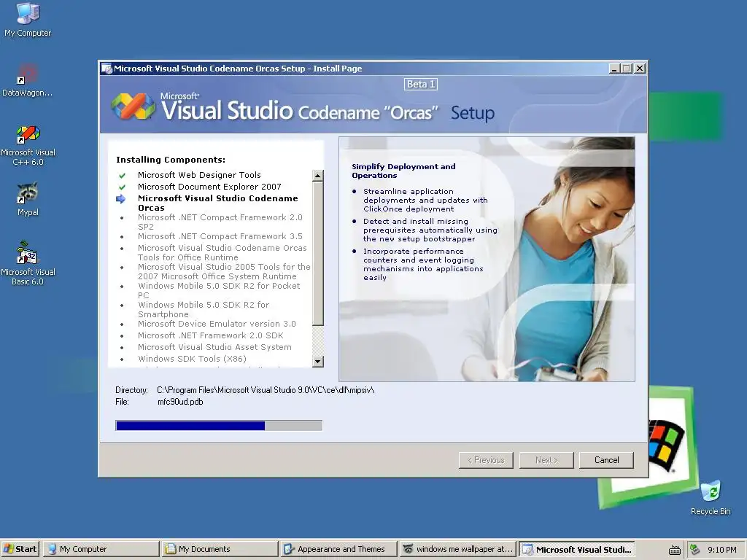Open the DataWagon desktop shortcut
747x560 pixels.
[x=28, y=80]
